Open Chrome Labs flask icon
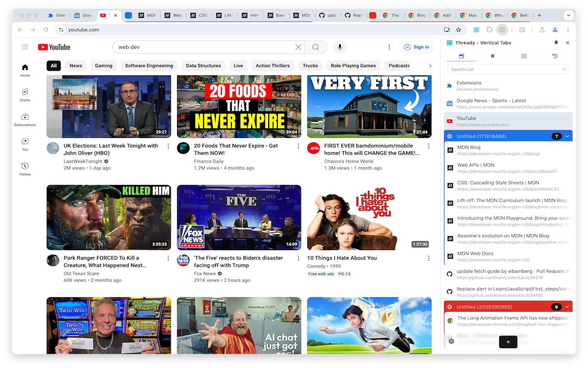This screenshot has width=588, height=368. point(542,30)
